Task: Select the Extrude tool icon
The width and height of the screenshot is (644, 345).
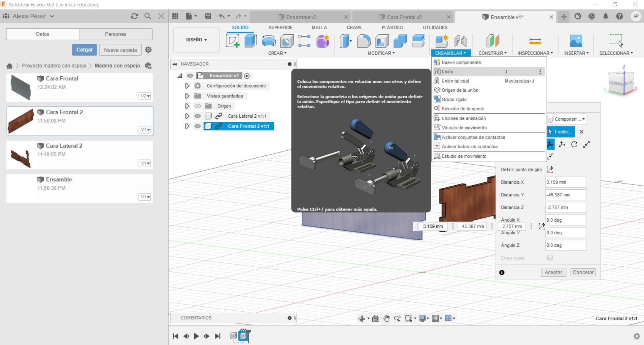Action: point(250,41)
